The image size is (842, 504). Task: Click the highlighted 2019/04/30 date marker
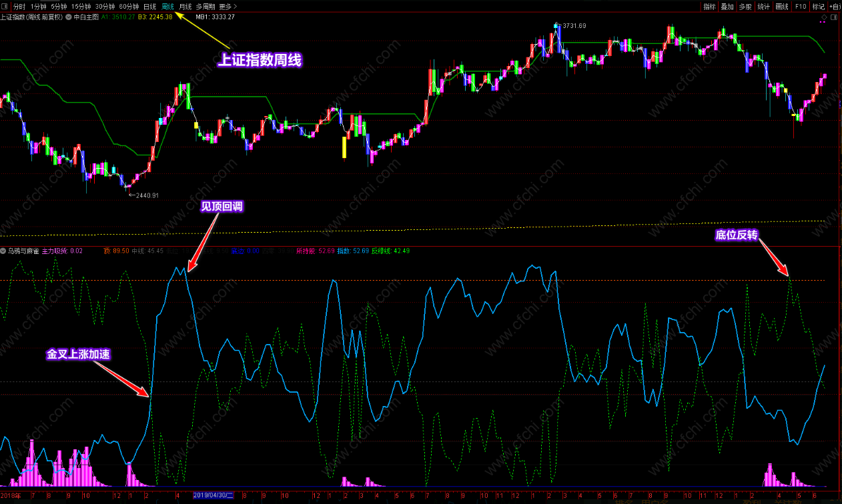(213, 495)
